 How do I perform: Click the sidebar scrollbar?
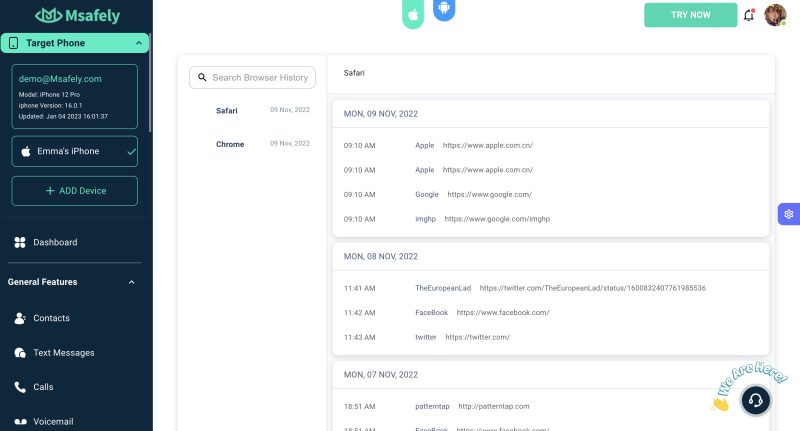click(x=150, y=82)
